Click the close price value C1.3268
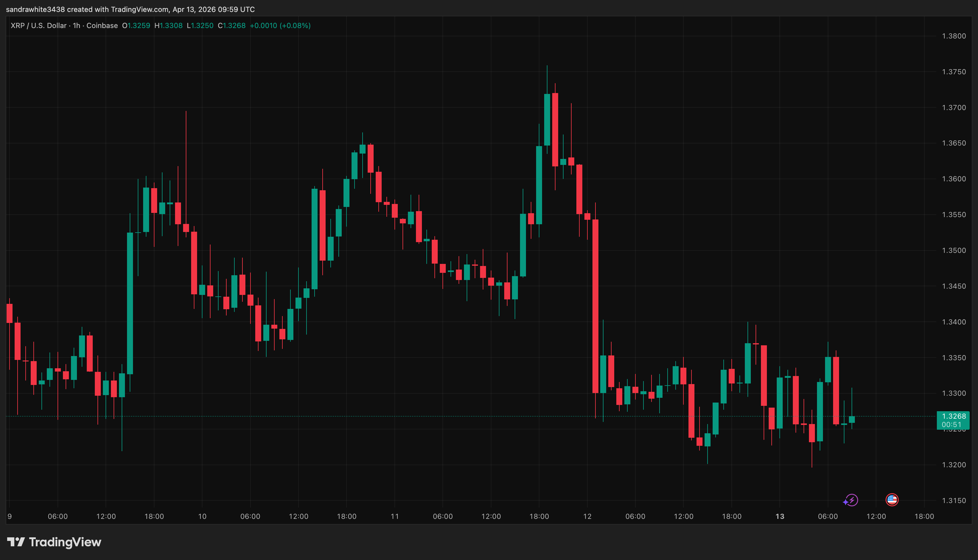The image size is (978, 560). [232, 25]
